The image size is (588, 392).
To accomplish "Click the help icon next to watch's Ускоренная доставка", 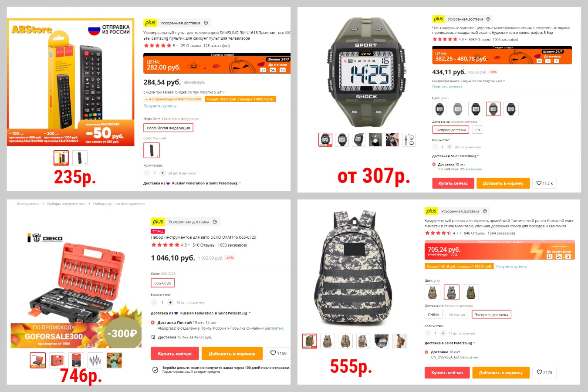I will coord(488,19).
